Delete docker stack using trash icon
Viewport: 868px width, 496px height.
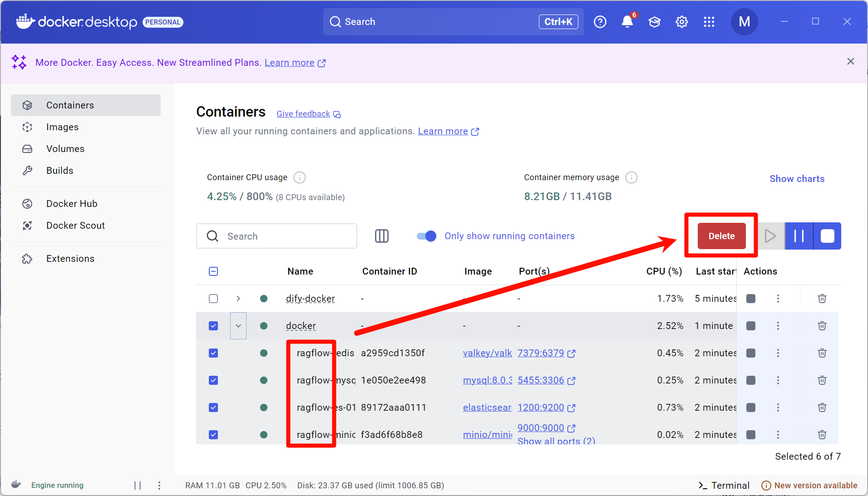(822, 326)
